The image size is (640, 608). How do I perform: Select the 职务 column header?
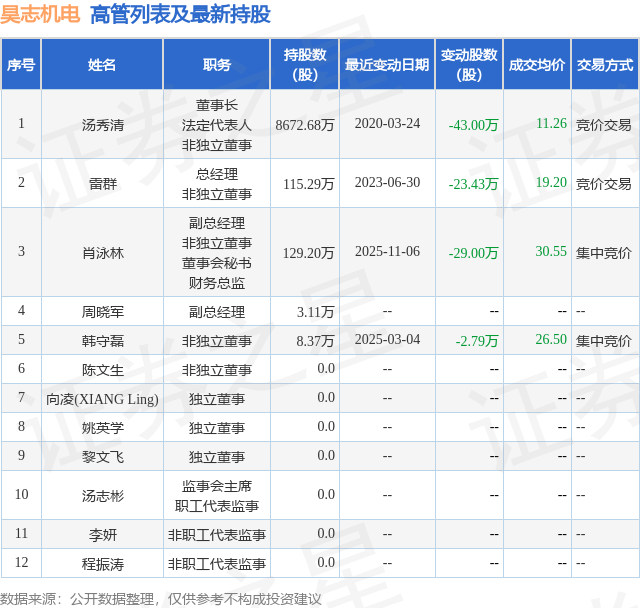pos(217,64)
